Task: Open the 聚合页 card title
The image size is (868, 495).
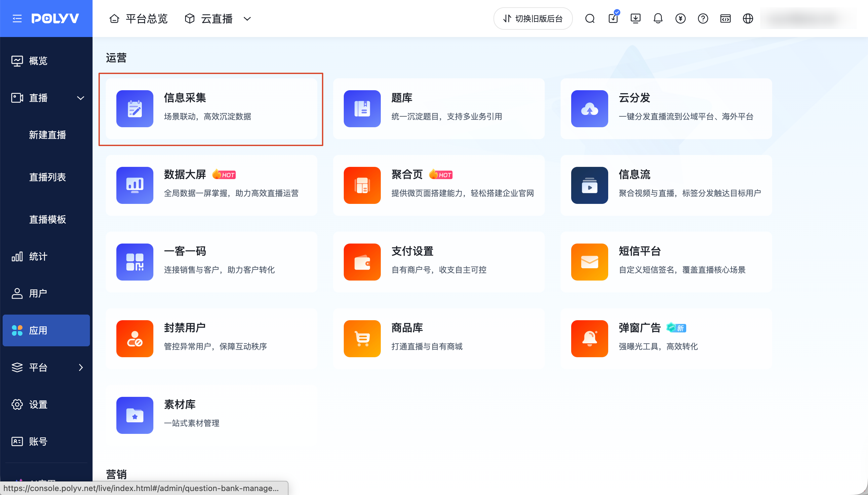Action: click(407, 174)
